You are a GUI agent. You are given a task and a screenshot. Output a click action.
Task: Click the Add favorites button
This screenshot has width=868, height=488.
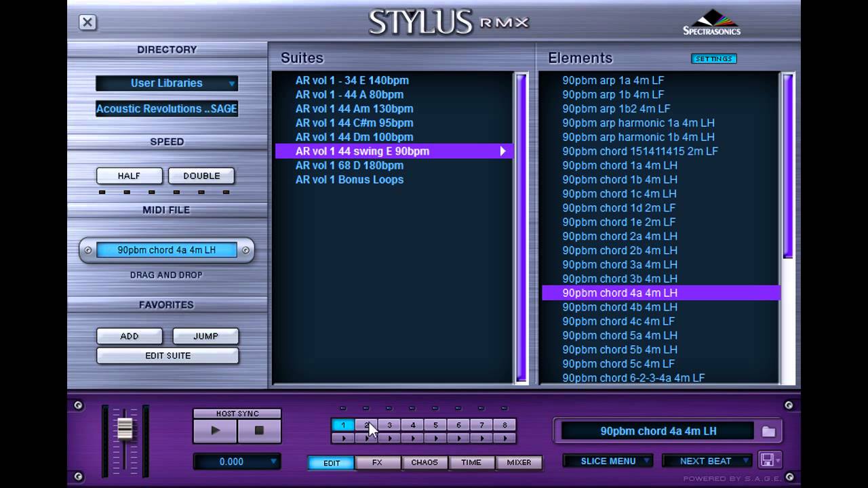click(x=130, y=336)
